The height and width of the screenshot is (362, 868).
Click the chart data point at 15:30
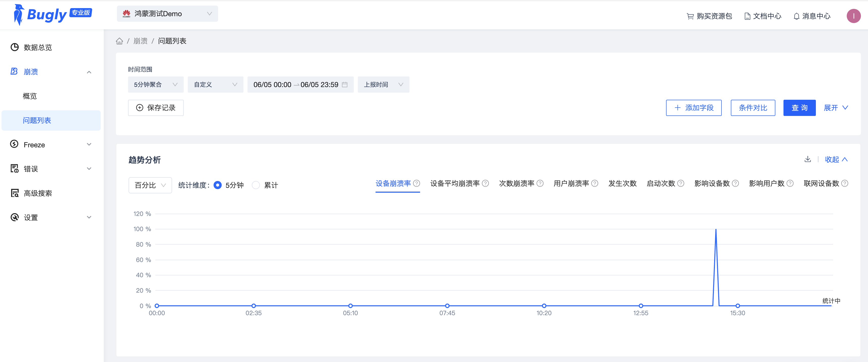[738, 305]
